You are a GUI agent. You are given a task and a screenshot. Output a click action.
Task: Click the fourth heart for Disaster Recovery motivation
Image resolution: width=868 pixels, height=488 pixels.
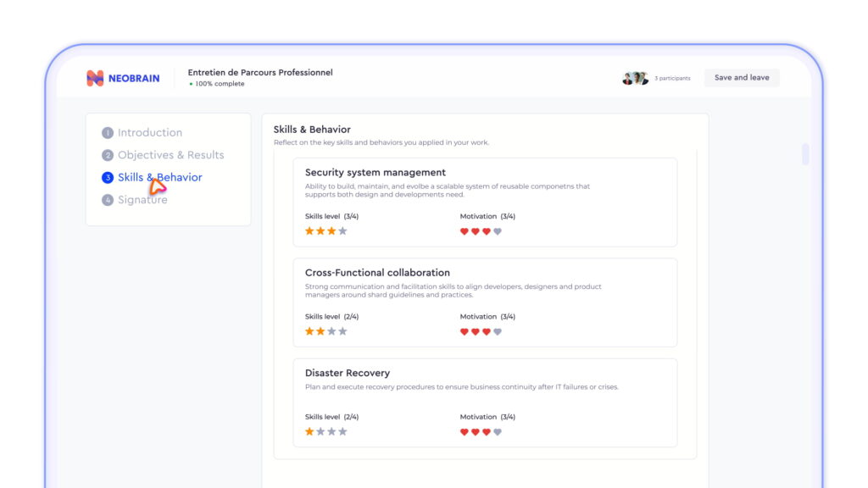(x=498, y=430)
